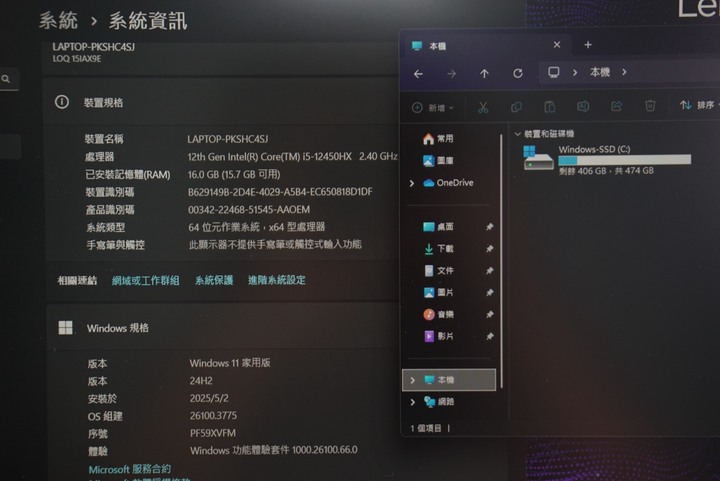Go up one folder level in Explorer
This screenshot has height=481, width=720.
coord(484,73)
